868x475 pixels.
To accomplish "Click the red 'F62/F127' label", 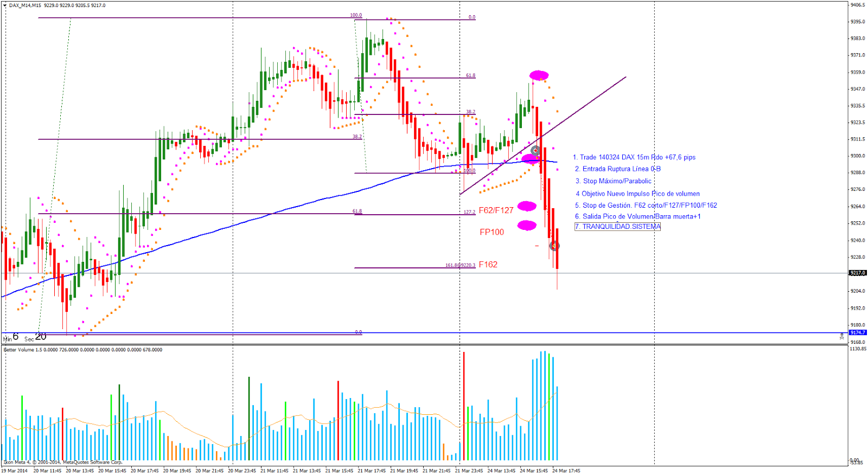I will pyautogui.click(x=496, y=210).
